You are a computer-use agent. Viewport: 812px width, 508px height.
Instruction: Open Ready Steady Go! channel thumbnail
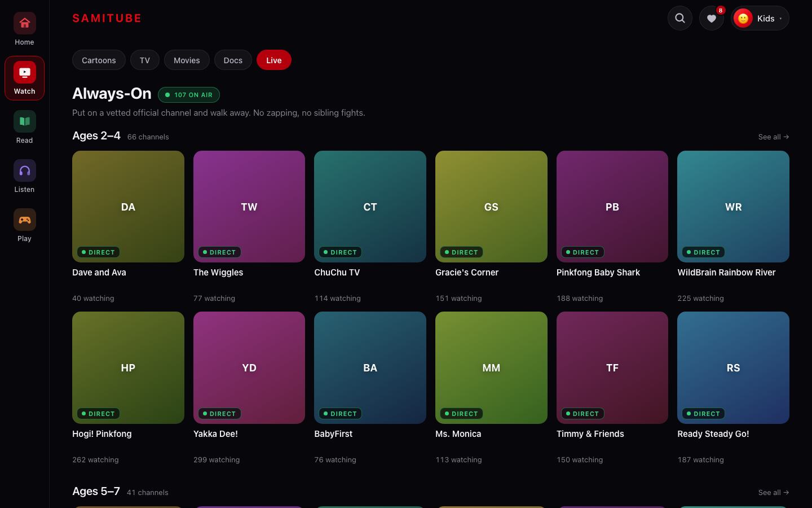point(733,367)
